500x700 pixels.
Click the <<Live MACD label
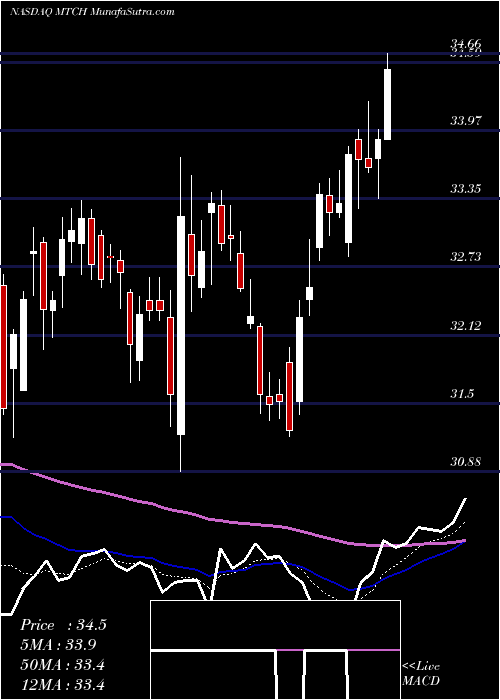(421, 674)
